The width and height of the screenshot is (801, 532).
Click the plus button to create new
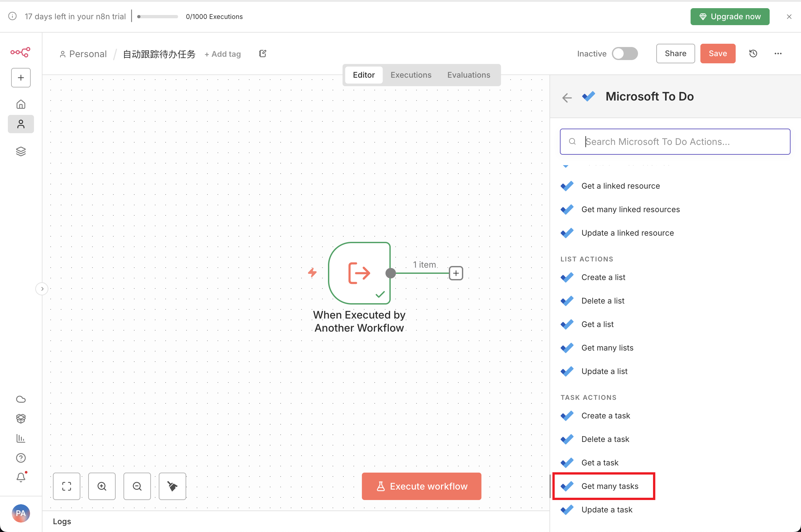tap(21, 78)
